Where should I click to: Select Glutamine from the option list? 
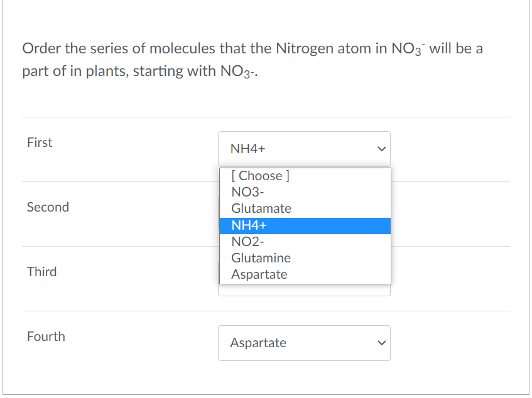tap(261, 257)
